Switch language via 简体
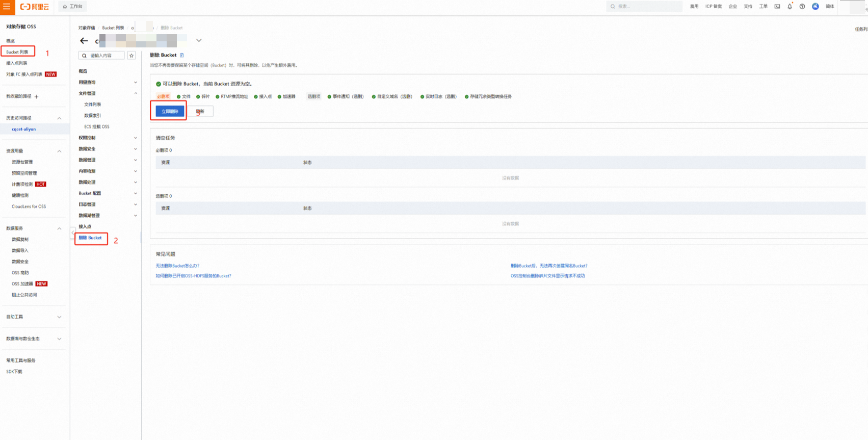868x440 pixels. click(x=830, y=7)
